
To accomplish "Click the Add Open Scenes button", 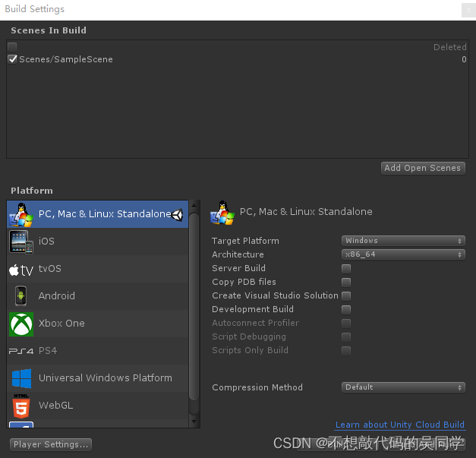I will [423, 168].
